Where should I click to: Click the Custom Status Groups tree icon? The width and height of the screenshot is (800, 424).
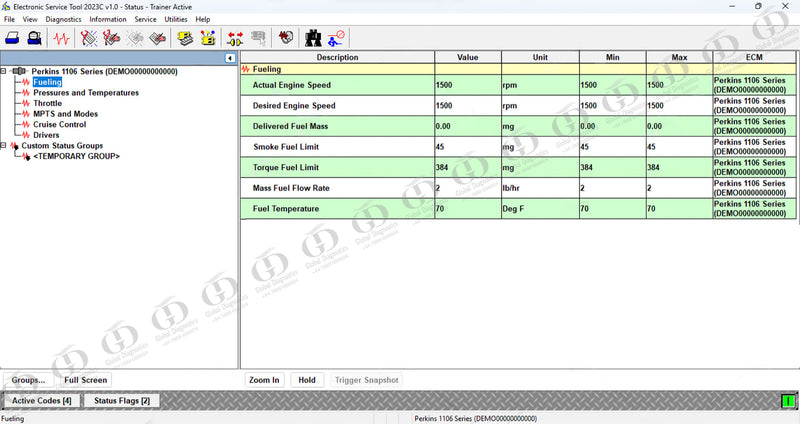[x=15, y=146]
